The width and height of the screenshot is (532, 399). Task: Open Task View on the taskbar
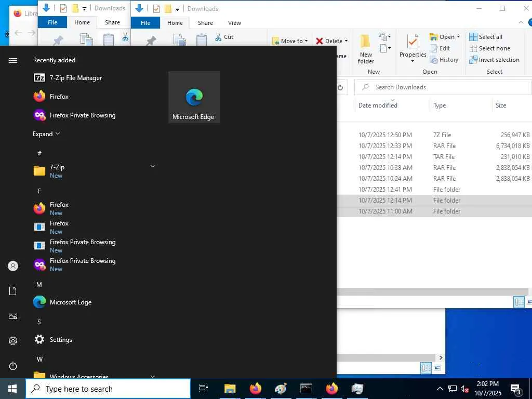(x=203, y=389)
